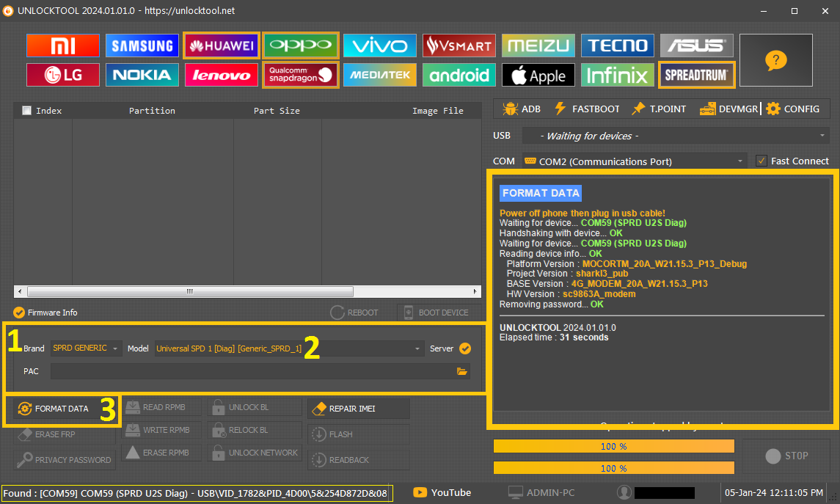Screen dimensions: 840x504
Task: Click the BOOT DEVICE button
Action: click(437, 313)
